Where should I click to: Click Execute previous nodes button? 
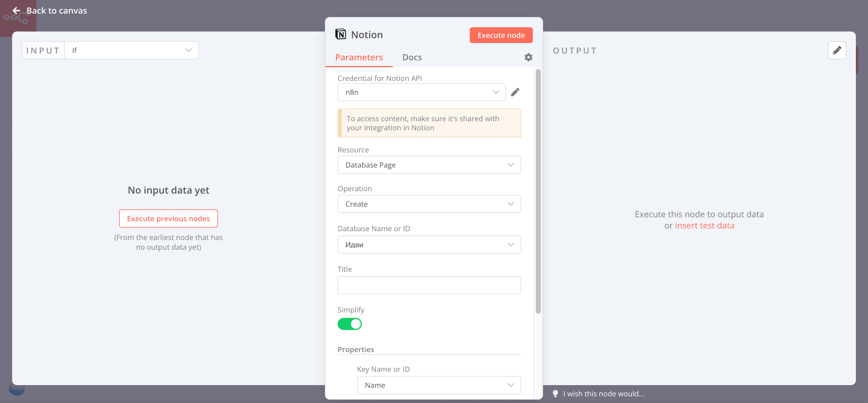point(168,218)
